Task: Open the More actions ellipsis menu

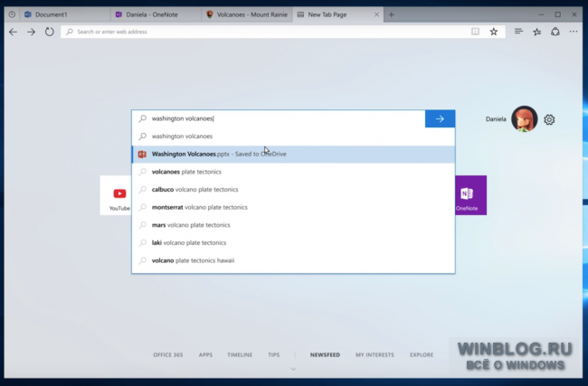Action: click(574, 32)
